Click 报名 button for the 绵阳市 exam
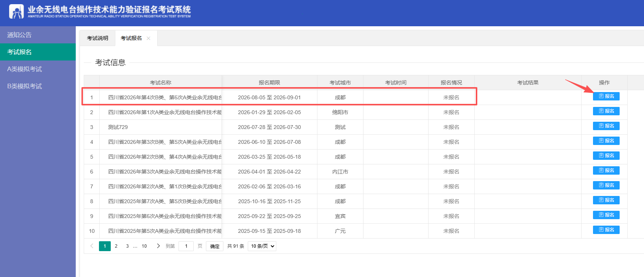 [x=606, y=111]
